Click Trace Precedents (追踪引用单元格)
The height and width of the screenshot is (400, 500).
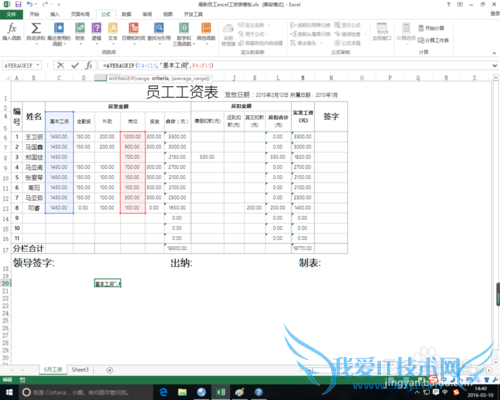pos(310,25)
